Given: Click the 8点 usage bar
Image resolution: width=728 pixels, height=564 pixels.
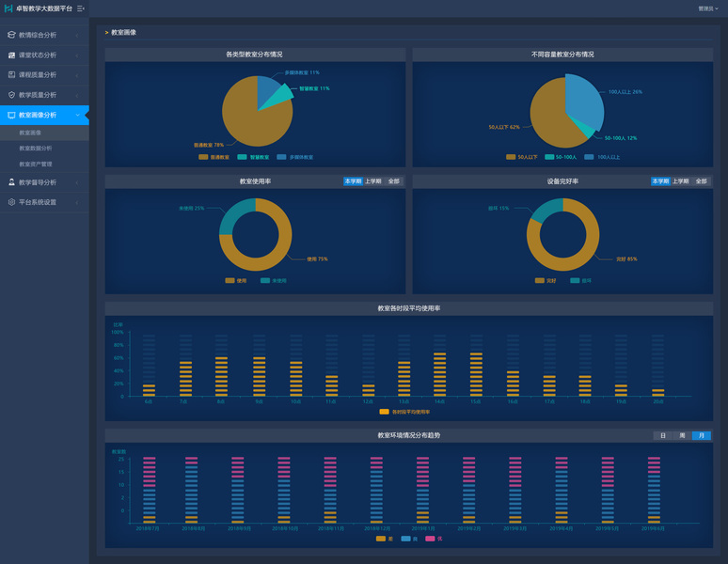Looking at the screenshot, I should (x=221, y=376).
